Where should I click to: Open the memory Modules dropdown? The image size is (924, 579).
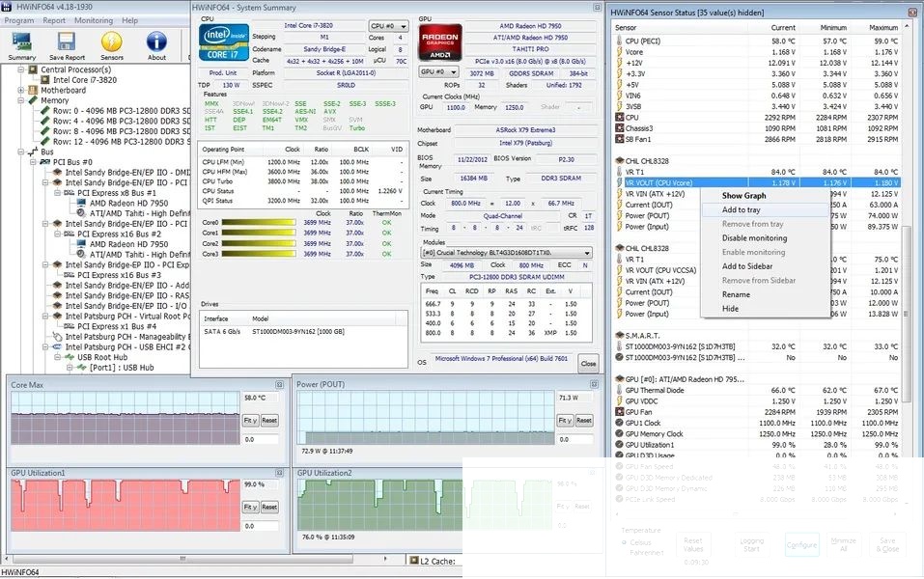[x=506, y=253]
